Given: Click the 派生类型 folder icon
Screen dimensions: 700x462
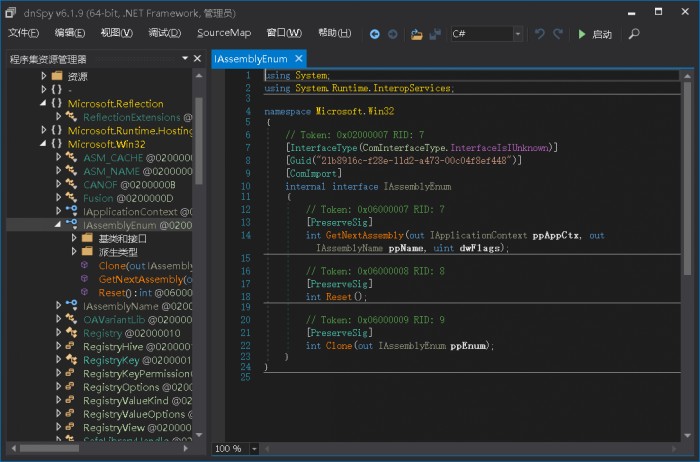Looking at the screenshot, I should (x=88, y=251).
